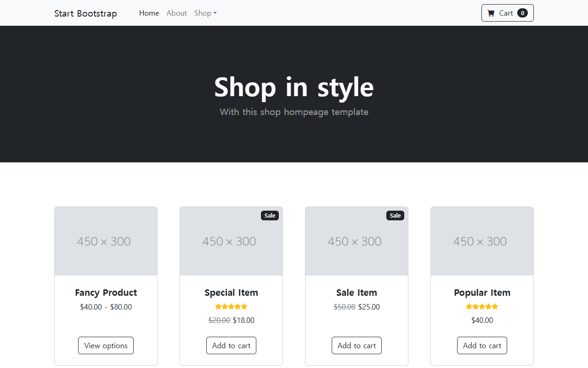Click the Sale Item title
The width and height of the screenshot is (588, 368).
(x=356, y=293)
